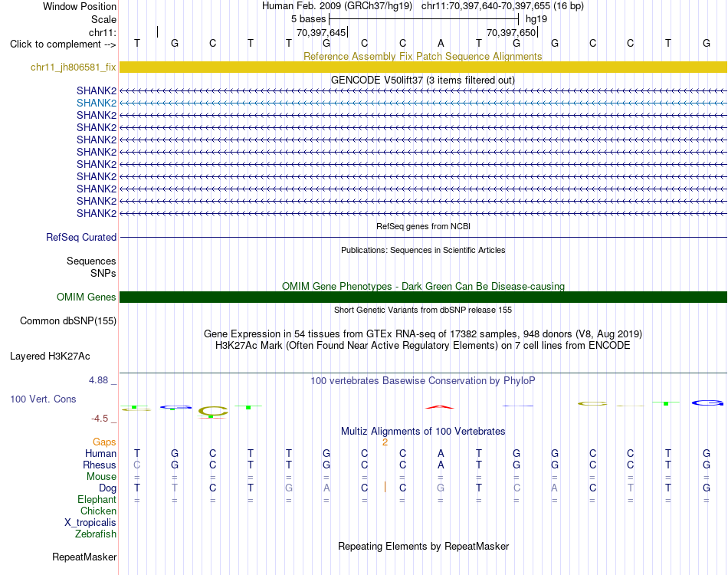Click the Scale row label
728x575 pixels.
(103, 19)
